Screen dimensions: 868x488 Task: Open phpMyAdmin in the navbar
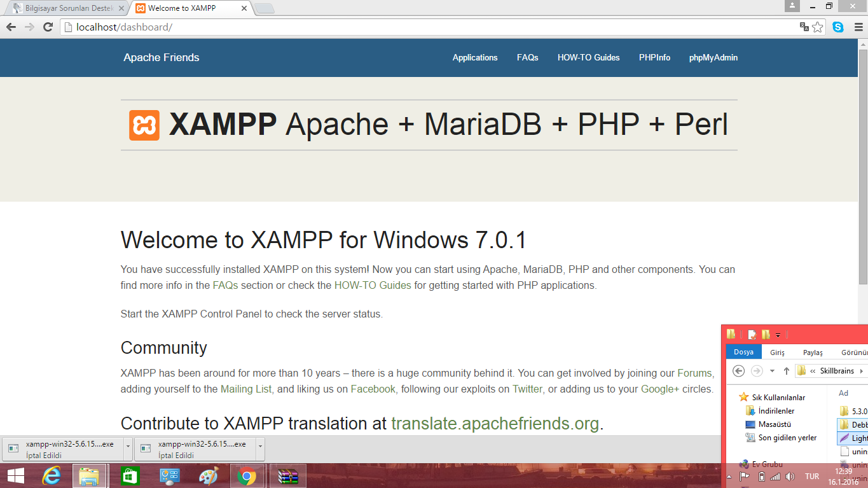point(713,57)
